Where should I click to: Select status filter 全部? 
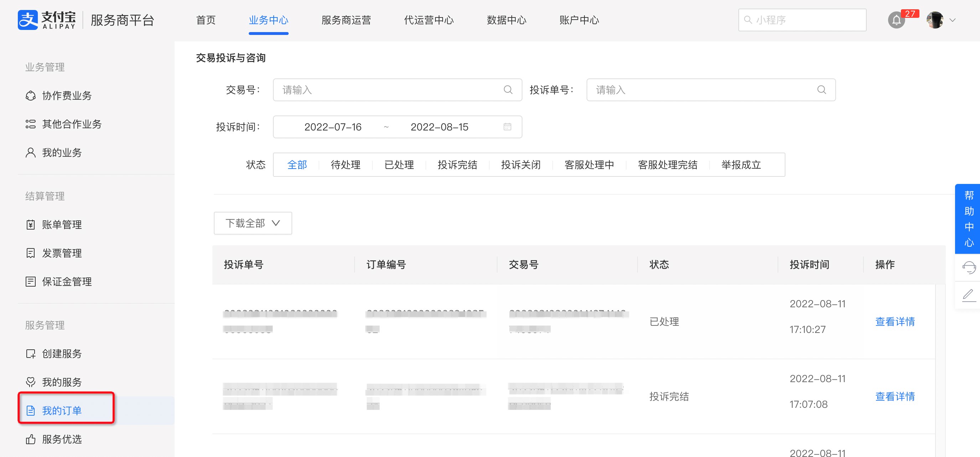click(x=297, y=165)
